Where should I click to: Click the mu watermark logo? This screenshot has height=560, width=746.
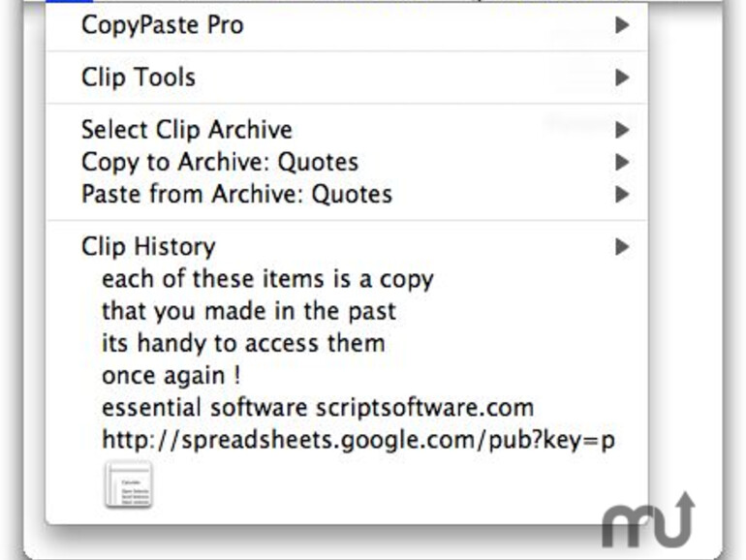click(x=648, y=520)
